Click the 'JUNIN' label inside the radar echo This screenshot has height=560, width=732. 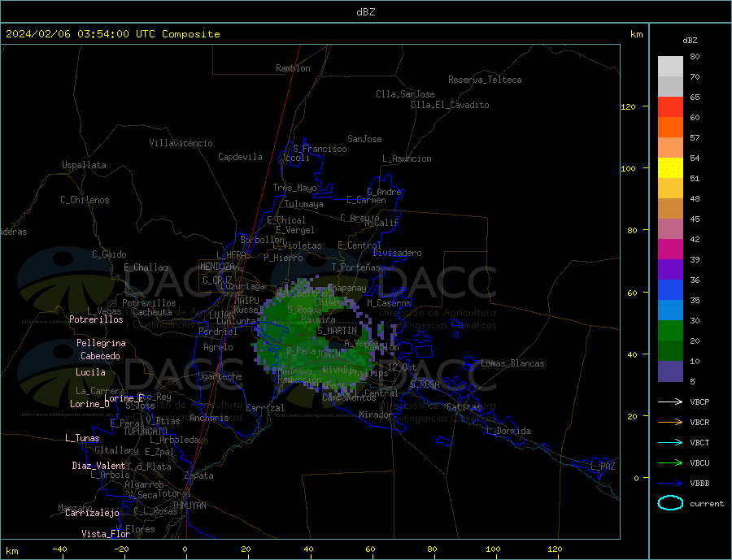click(329, 354)
